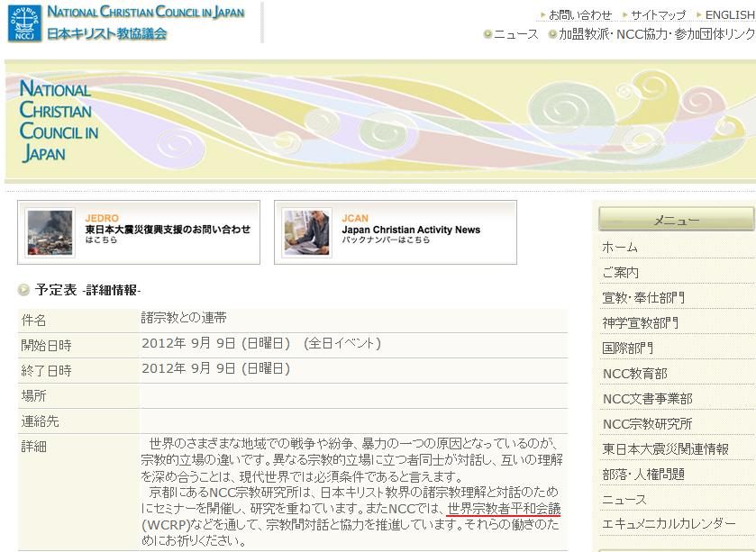Click the 場所 row label
756x552 pixels.
33,396
